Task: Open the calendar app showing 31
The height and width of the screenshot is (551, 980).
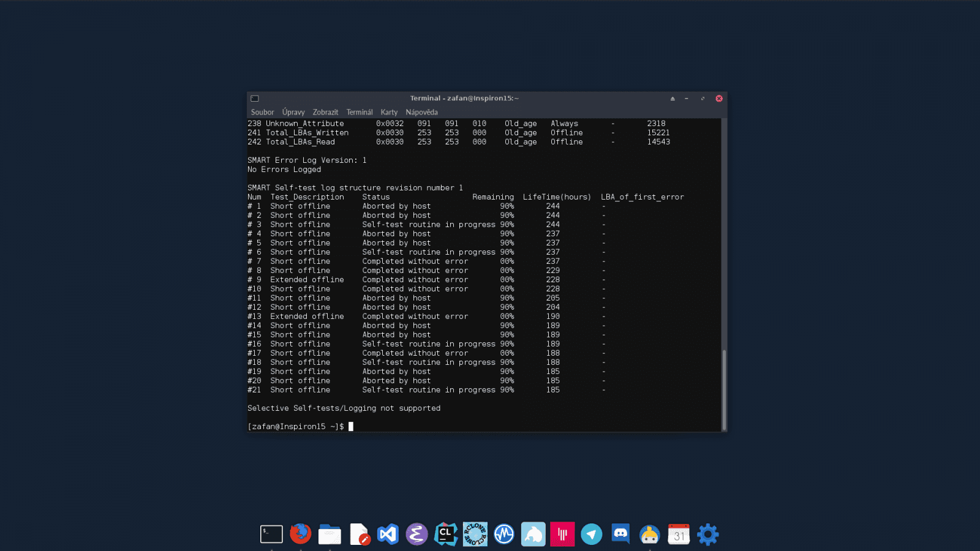Action: 678,534
